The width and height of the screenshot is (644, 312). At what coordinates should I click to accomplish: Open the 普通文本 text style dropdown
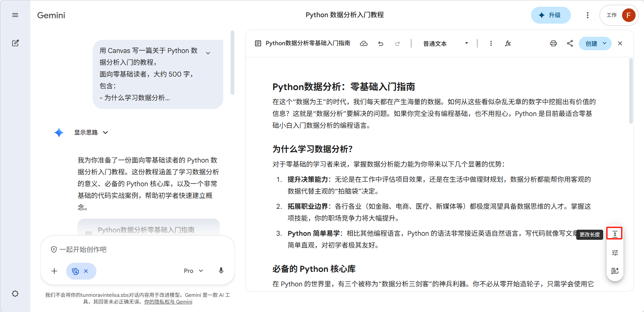coord(445,44)
